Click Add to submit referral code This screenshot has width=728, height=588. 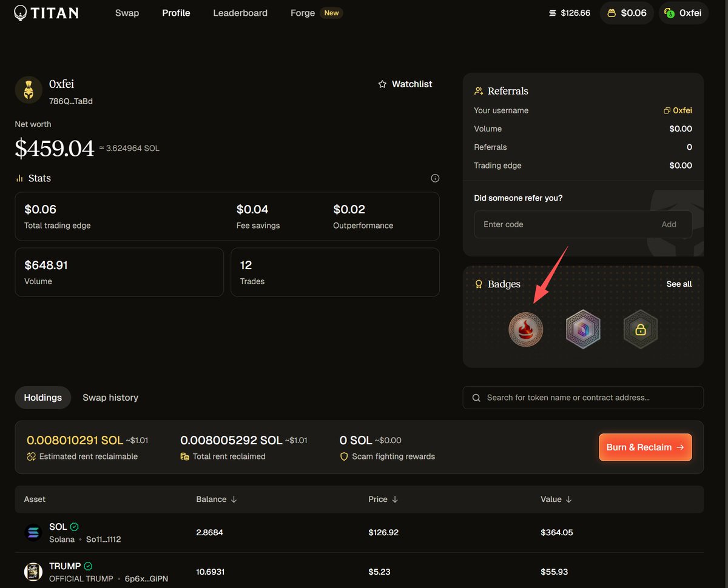pos(669,224)
